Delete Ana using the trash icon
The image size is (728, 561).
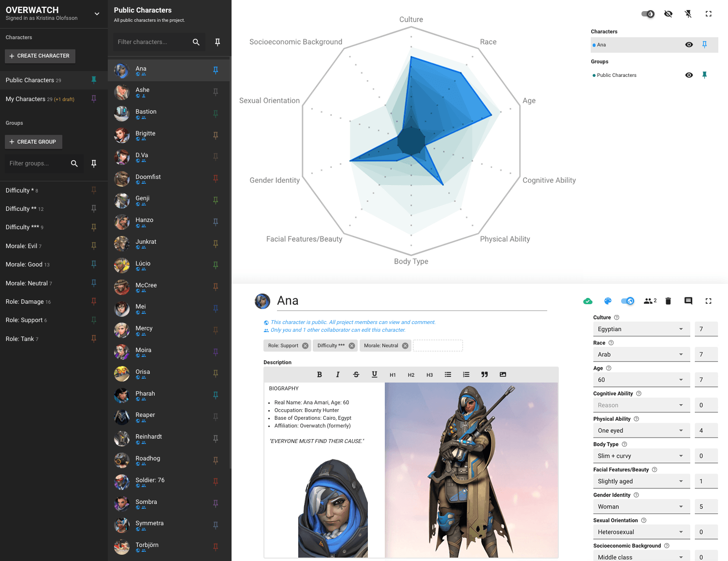[668, 301]
